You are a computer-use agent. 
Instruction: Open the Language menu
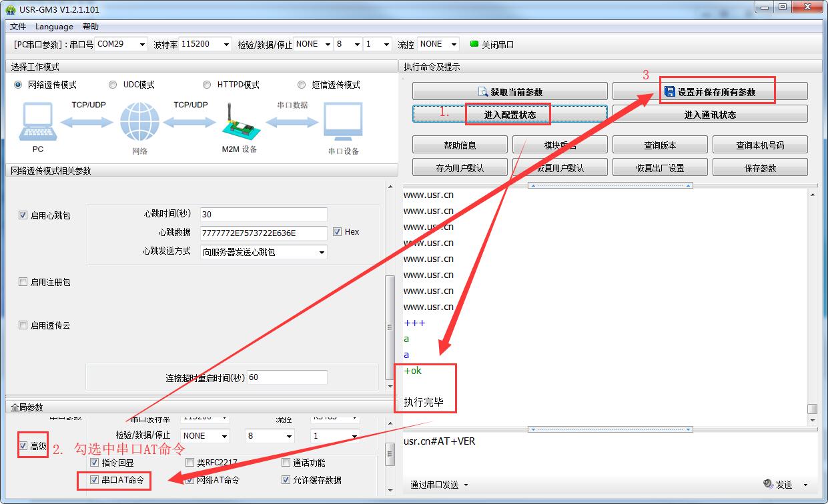54,27
